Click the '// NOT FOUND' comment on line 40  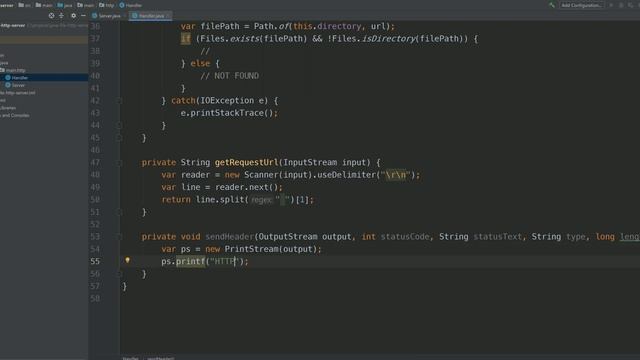(x=229, y=76)
